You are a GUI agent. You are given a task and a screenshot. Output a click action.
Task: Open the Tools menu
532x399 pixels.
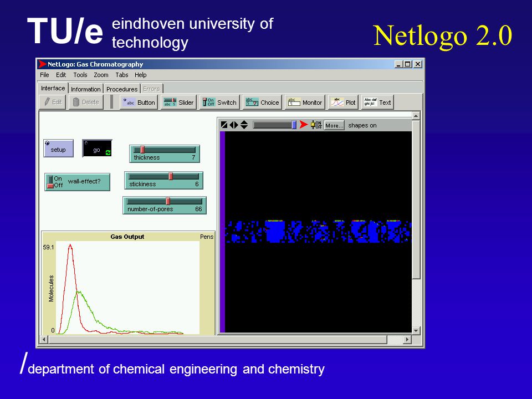[x=80, y=75]
